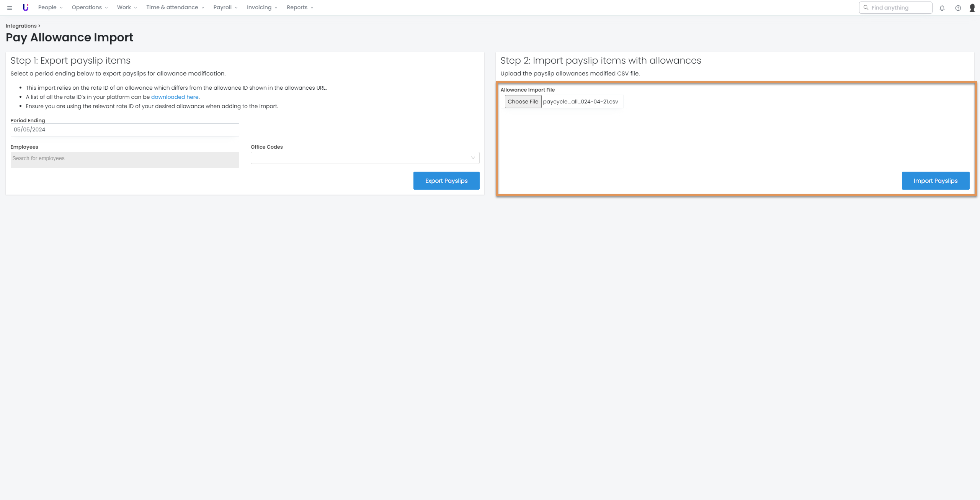Click the search magnifier icon
Screen dimensions: 980x500
point(866,8)
